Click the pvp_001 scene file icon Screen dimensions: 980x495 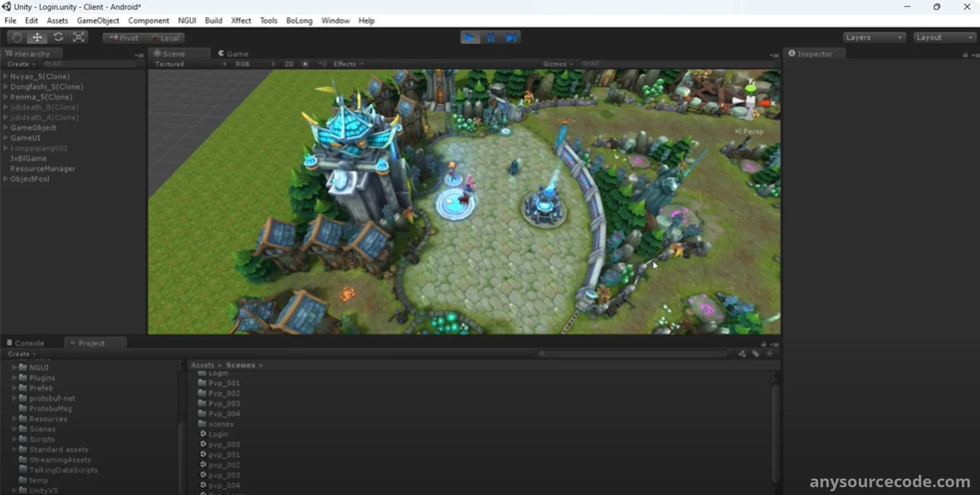point(203,455)
